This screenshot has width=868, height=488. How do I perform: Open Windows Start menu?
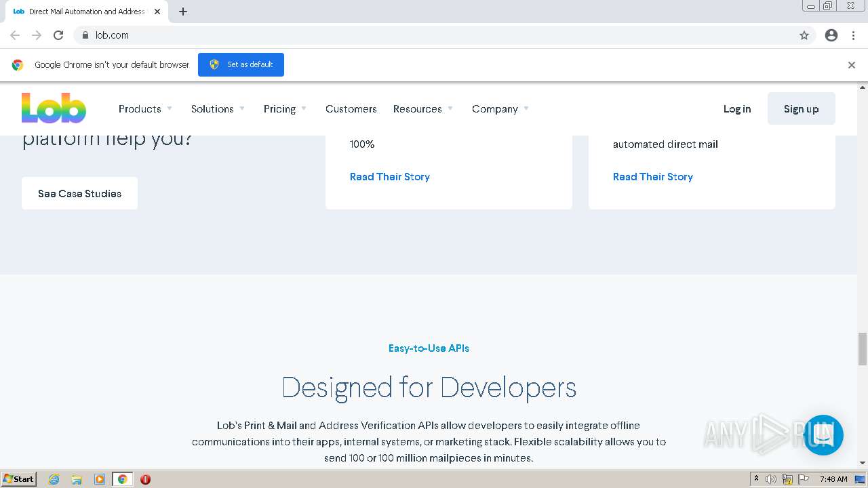tap(18, 479)
